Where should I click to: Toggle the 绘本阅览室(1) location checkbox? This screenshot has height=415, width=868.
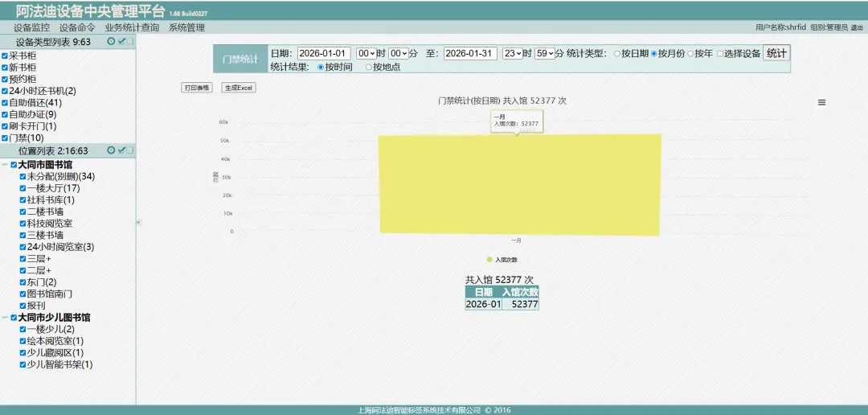click(x=23, y=341)
